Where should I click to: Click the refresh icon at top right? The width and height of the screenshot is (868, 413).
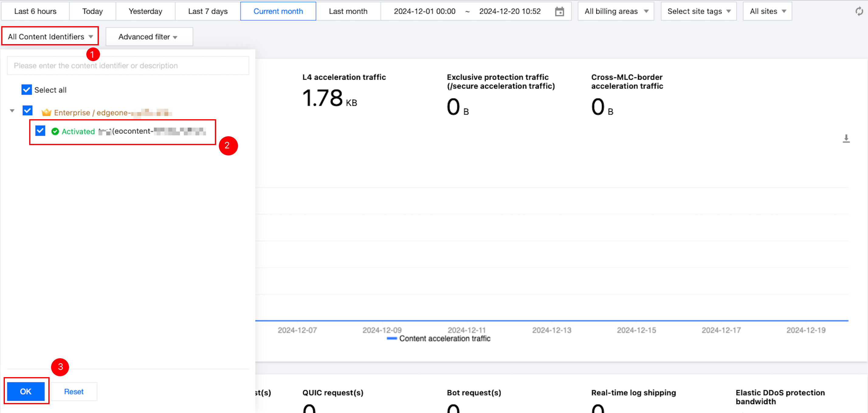tap(859, 12)
